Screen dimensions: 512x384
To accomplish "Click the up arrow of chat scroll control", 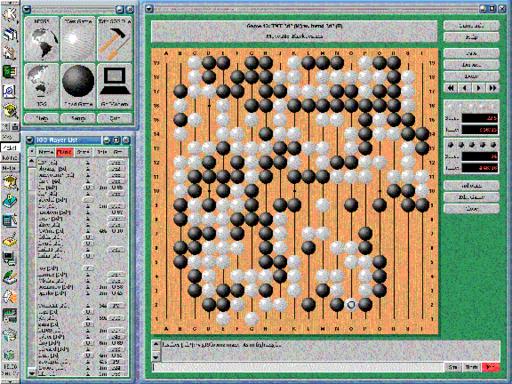I will (x=156, y=345).
